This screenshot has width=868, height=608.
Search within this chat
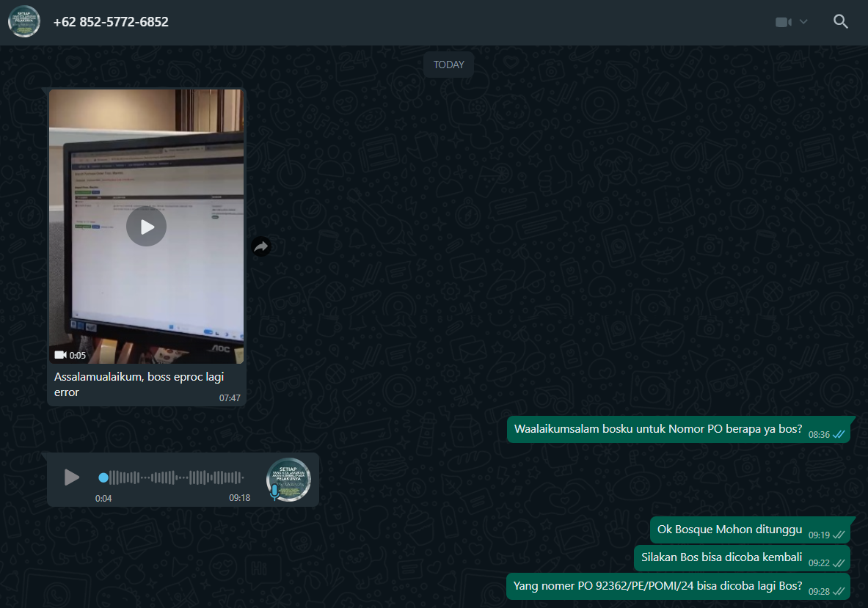(841, 22)
